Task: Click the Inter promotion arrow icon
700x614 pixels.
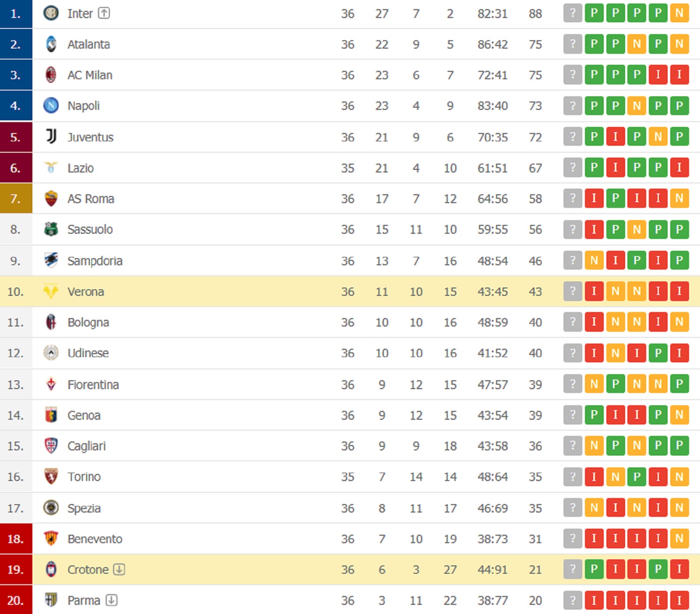Action: click(x=104, y=13)
